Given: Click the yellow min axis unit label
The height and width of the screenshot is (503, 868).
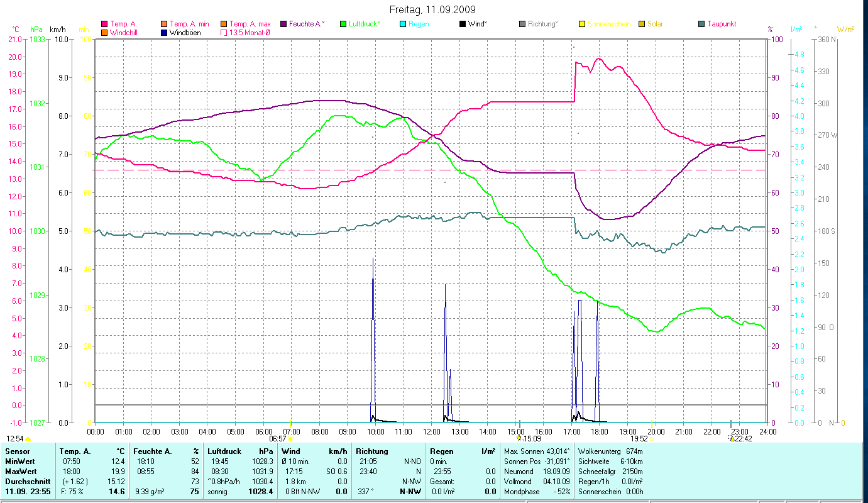Looking at the screenshot, I should 84,30.
